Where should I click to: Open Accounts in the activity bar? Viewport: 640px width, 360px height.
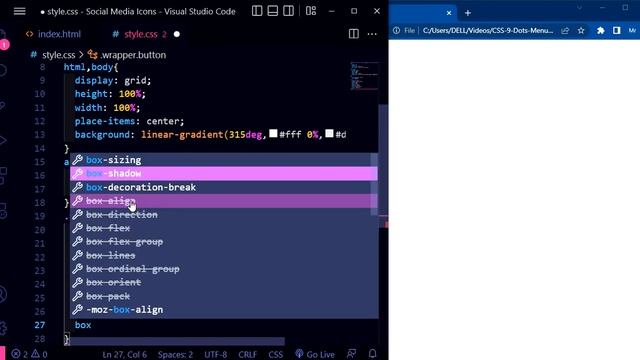[2, 294]
